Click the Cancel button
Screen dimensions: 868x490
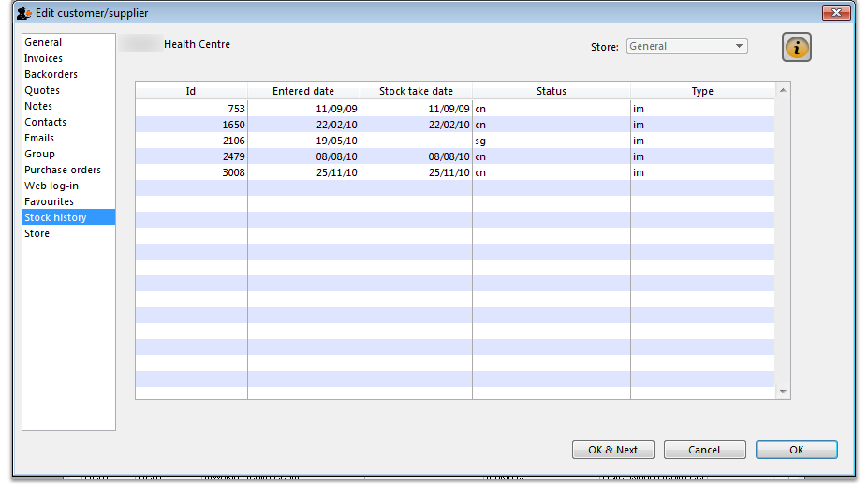(x=704, y=450)
